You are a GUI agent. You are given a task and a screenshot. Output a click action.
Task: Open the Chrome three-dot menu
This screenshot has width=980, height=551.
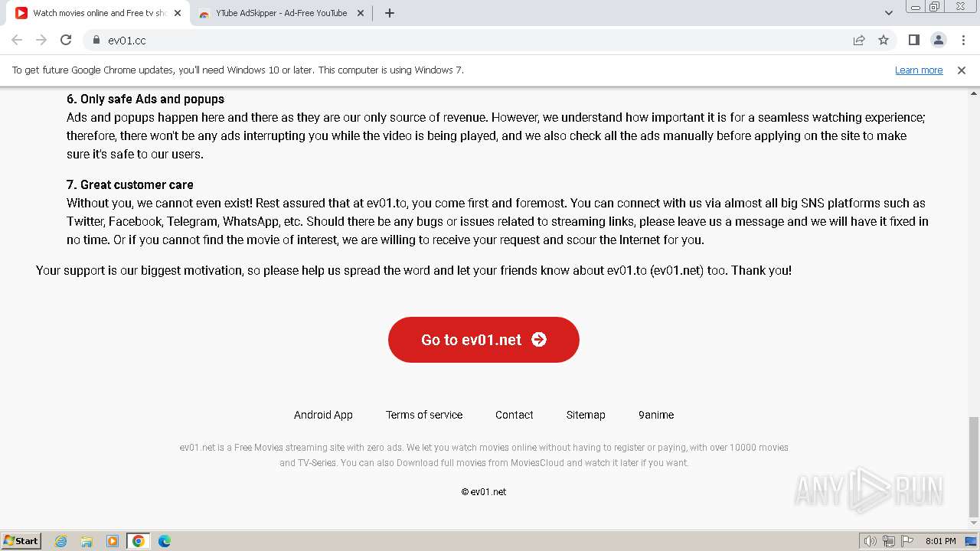coord(962,41)
